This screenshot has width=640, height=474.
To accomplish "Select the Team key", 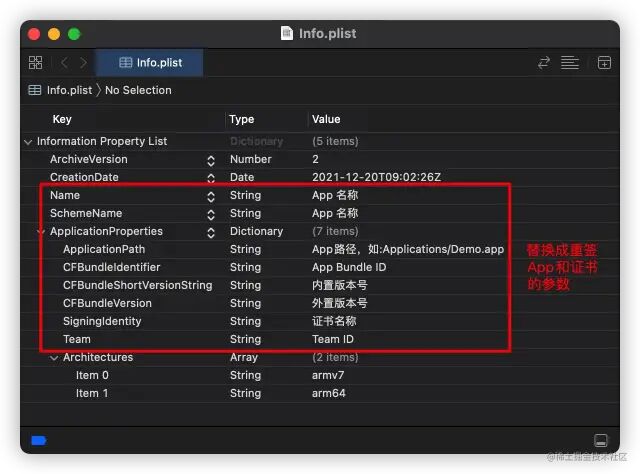I will click(x=77, y=339).
